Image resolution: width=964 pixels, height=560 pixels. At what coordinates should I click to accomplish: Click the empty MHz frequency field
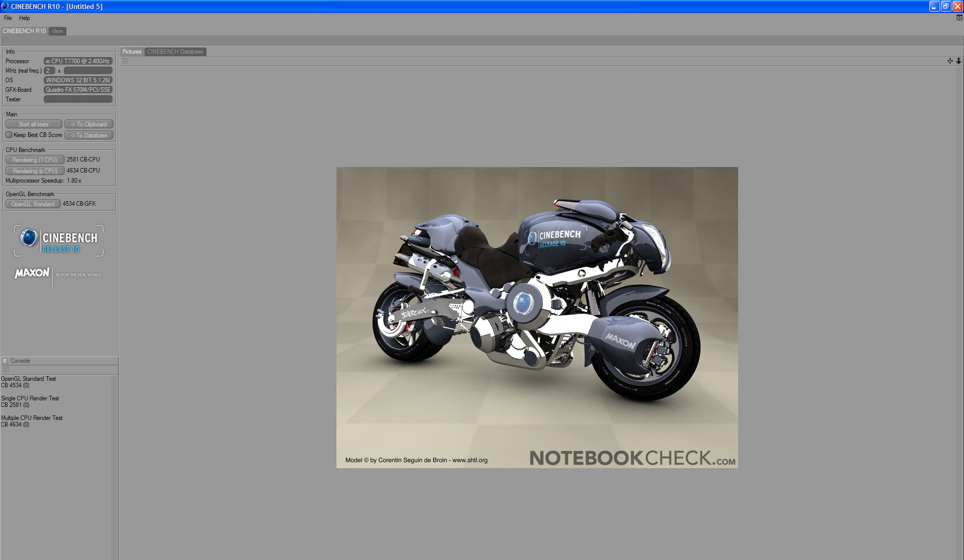88,71
